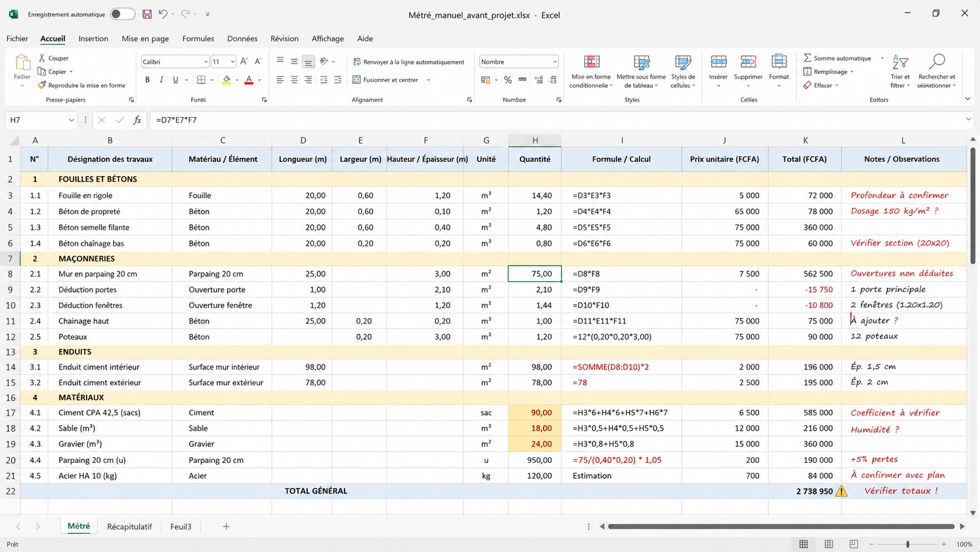Screen dimensions: 980x552
Task: Toggle italic formatting
Action: (161, 80)
